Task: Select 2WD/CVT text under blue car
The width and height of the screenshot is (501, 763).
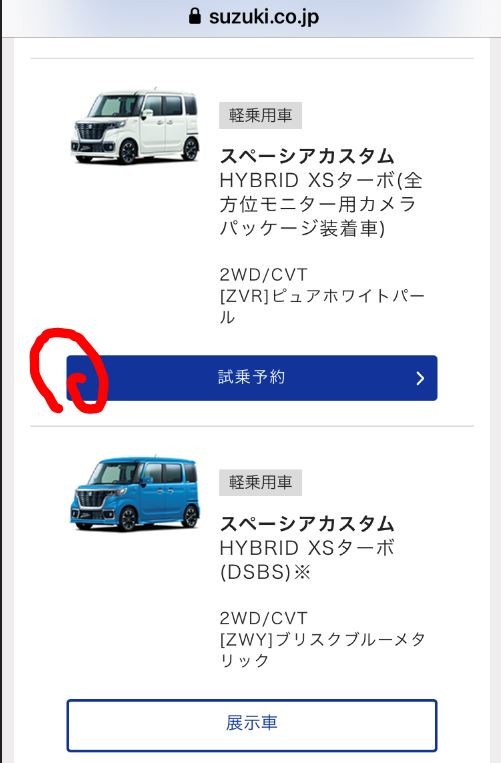Action: tap(263, 618)
